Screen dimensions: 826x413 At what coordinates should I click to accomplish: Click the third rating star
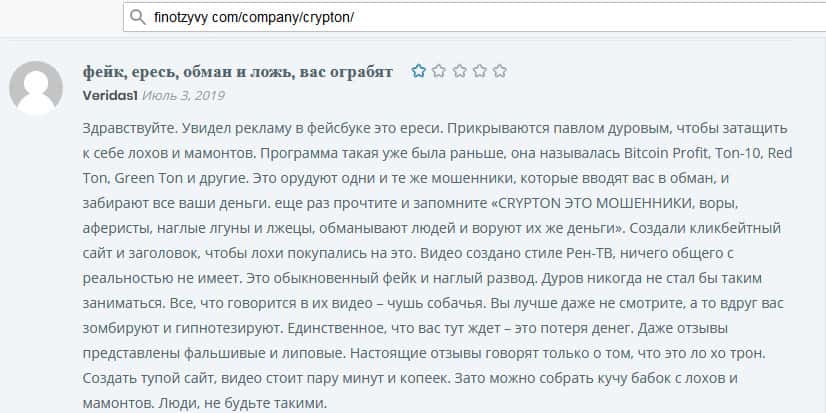[x=459, y=71]
